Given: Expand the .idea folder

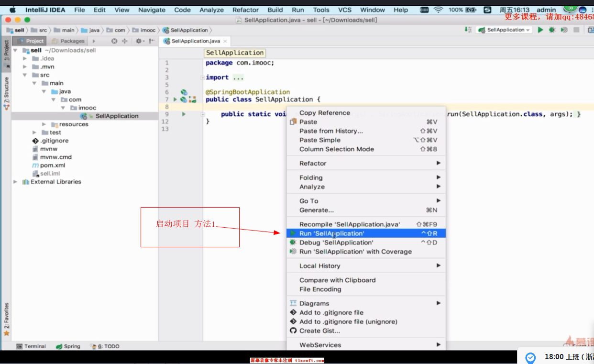Looking at the screenshot, I should pyautogui.click(x=25, y=58).
